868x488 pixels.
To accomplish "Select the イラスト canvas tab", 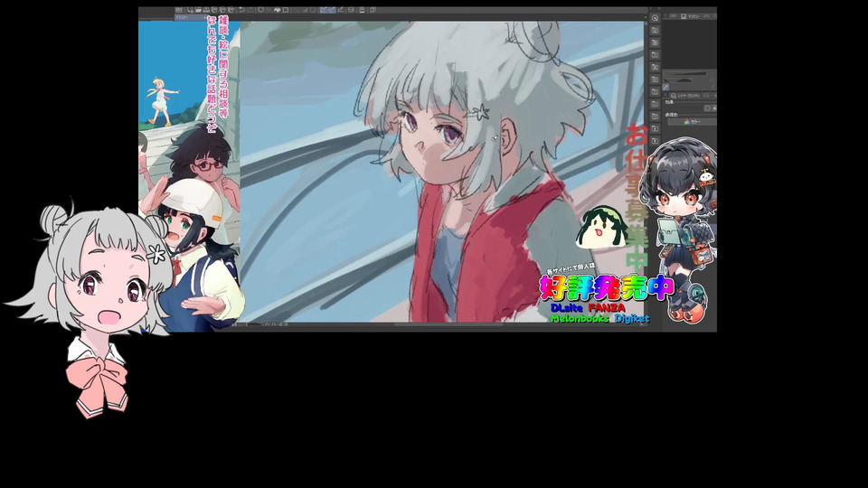I will [191, 17].
